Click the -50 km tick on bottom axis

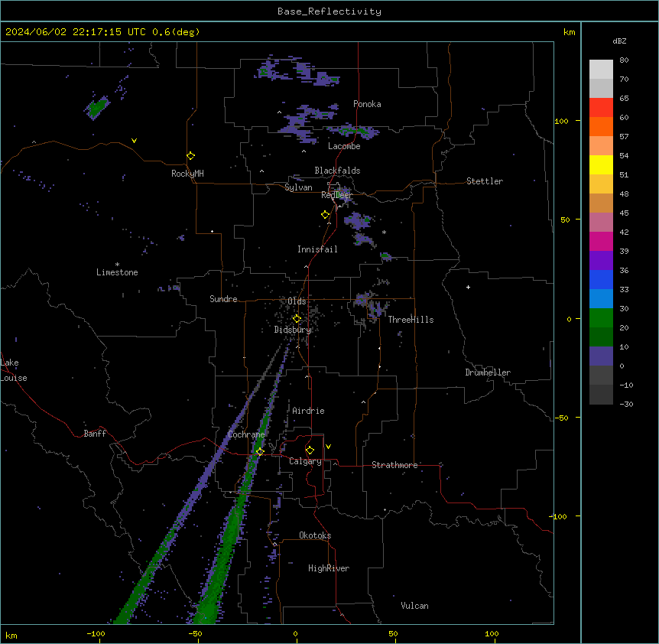click(x=195, y=633)
